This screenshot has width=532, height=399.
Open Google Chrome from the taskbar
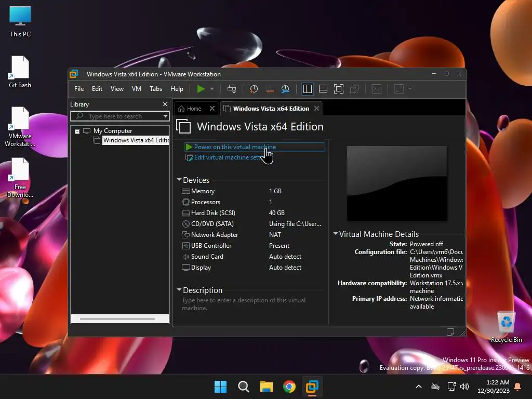point(289,387)
